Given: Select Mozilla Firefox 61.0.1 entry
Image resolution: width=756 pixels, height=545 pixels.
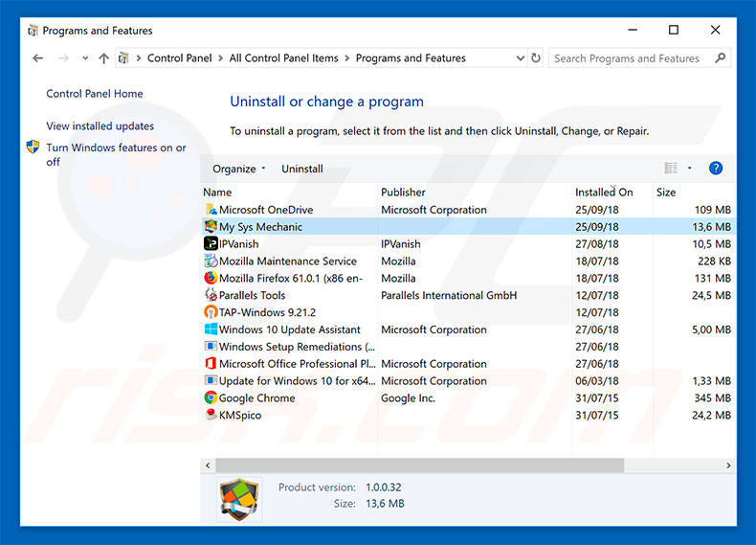Looking at the screenshot, I should 468,278.
